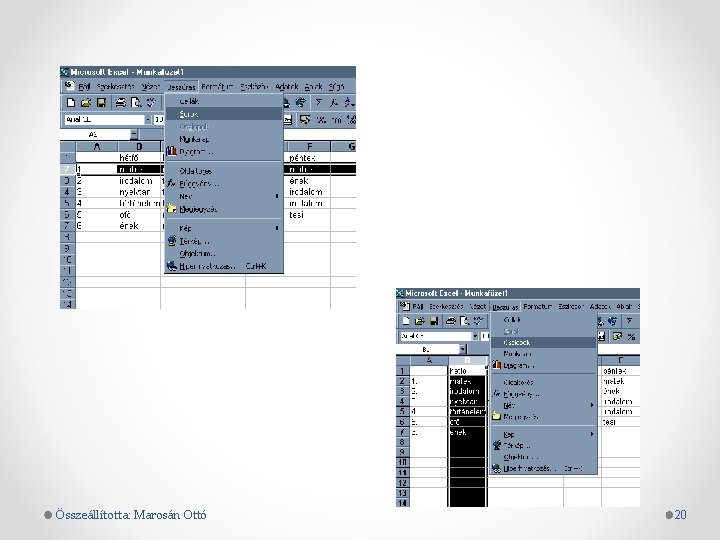The height and width of the screenshot is (540, 720).
Task: Expand Név submenu in upper-left Beszúrás menu
Action: pos(277,196)
